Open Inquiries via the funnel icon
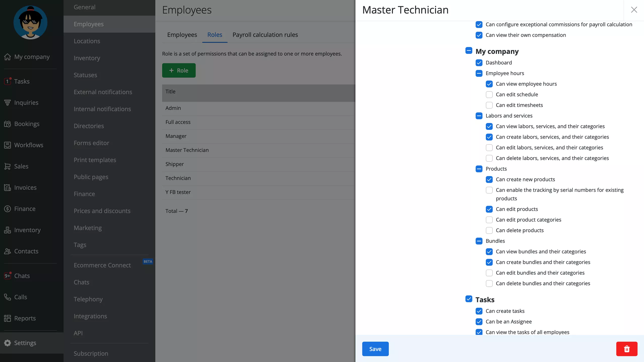The height and width of the screenshot is (362, 644). click(8, 103)
